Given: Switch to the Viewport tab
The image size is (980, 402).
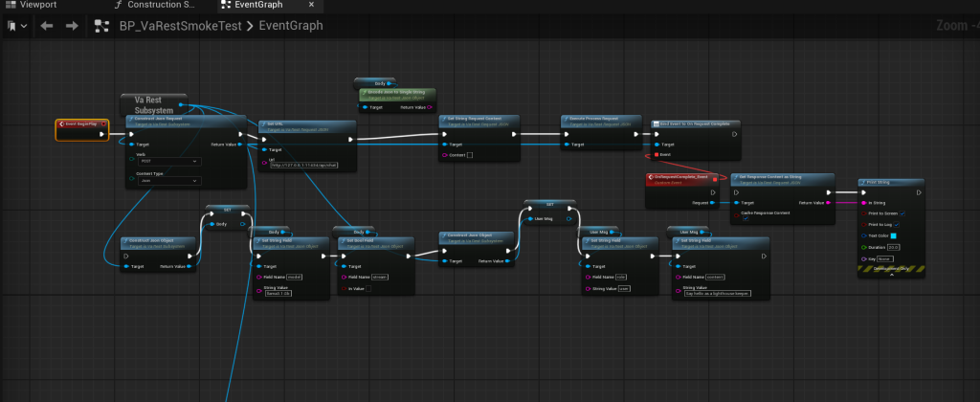Looking at the screenshot, I should click(x=38, y=6).
